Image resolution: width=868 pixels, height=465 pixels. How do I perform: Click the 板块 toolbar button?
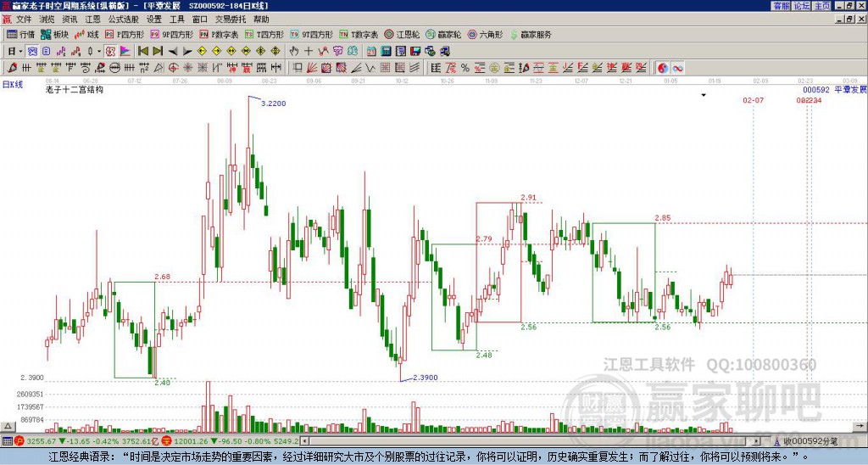(x=54, y=34)
